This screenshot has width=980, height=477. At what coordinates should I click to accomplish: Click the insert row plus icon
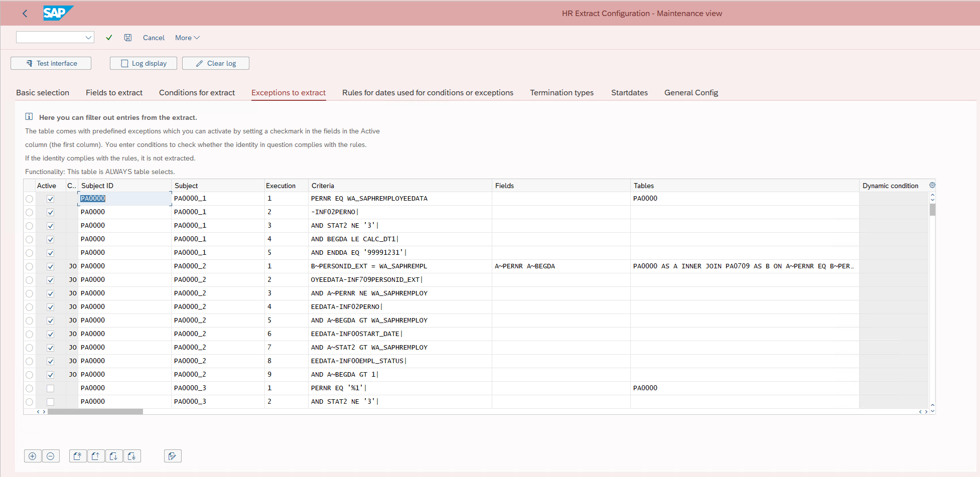click(33, 456)
